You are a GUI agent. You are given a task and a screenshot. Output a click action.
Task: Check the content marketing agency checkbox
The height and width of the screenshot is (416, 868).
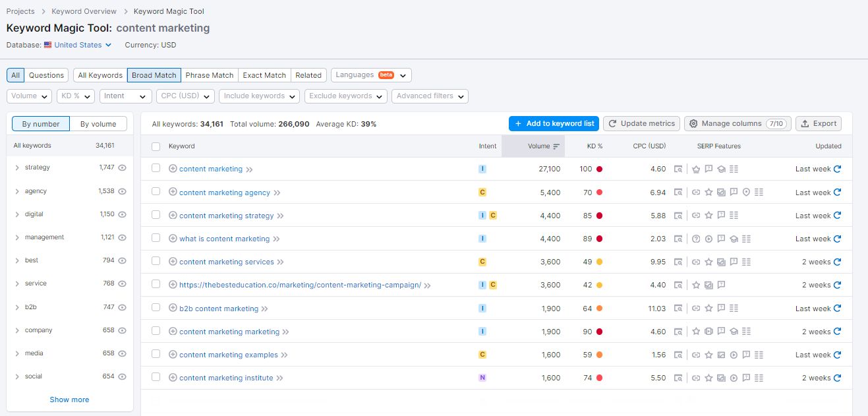156,191
